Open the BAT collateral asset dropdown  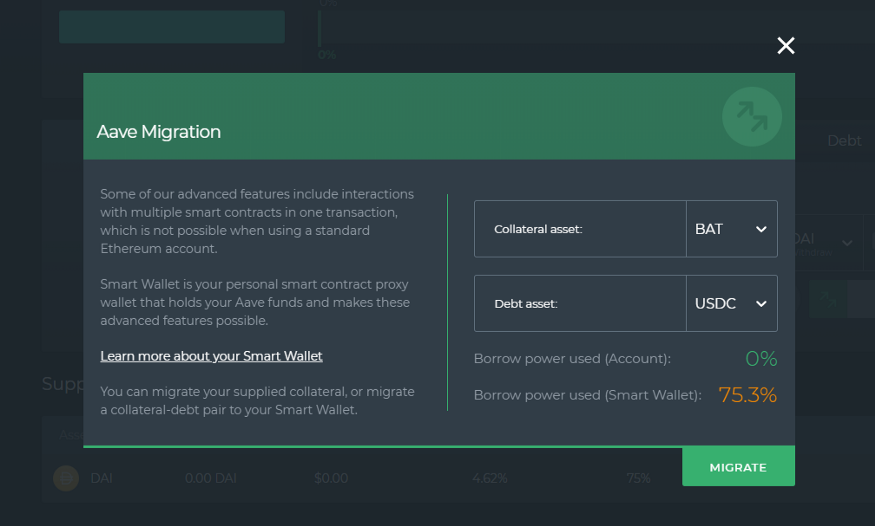click(732, 229)
